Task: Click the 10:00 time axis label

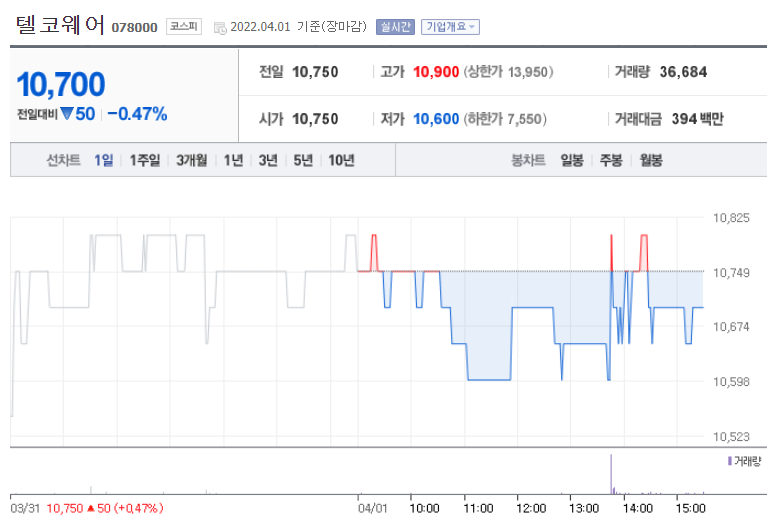Action: point(424,508)
